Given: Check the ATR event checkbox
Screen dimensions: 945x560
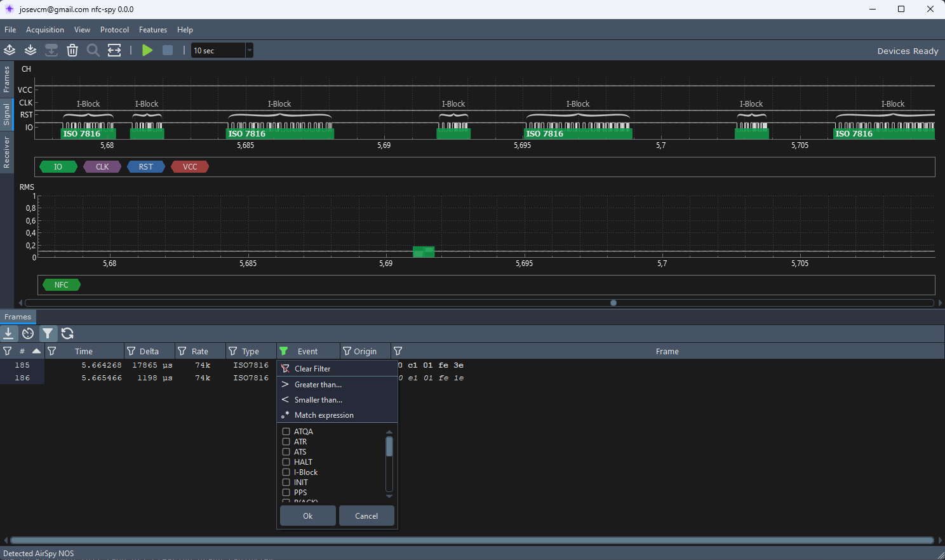Looking at the screenshot, I should tap(286, 442).
